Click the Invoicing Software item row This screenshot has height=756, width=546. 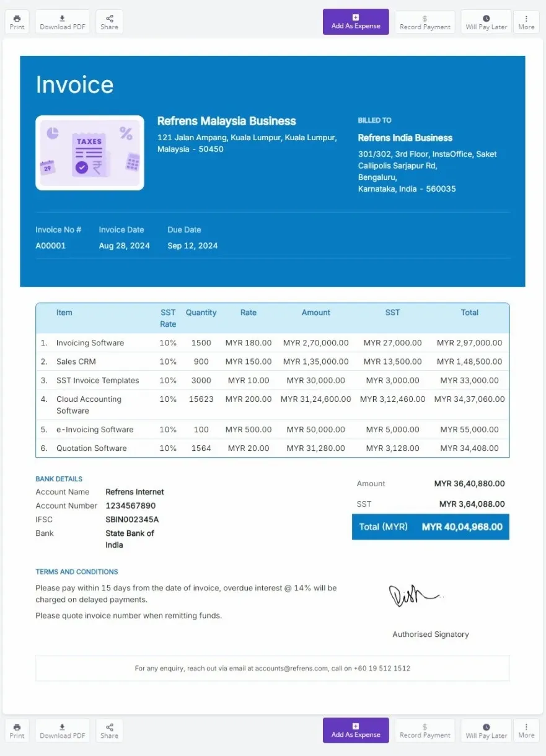point(273,343)
